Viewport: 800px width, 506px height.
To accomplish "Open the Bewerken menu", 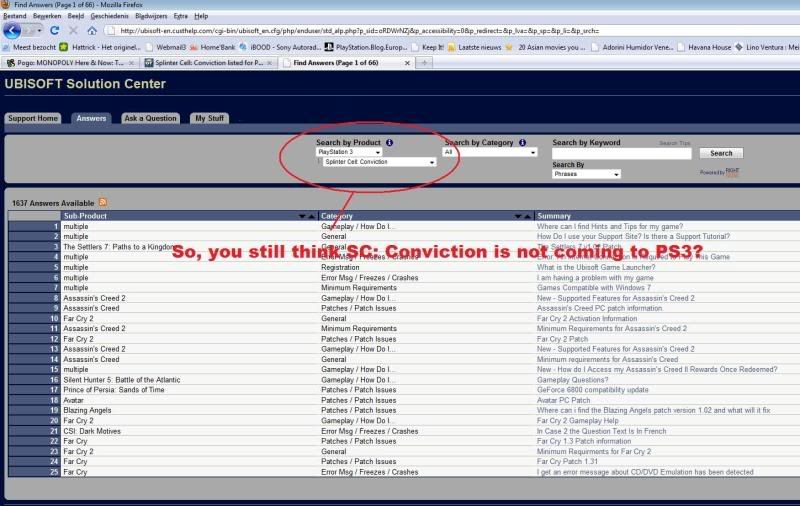I will 47,16.
